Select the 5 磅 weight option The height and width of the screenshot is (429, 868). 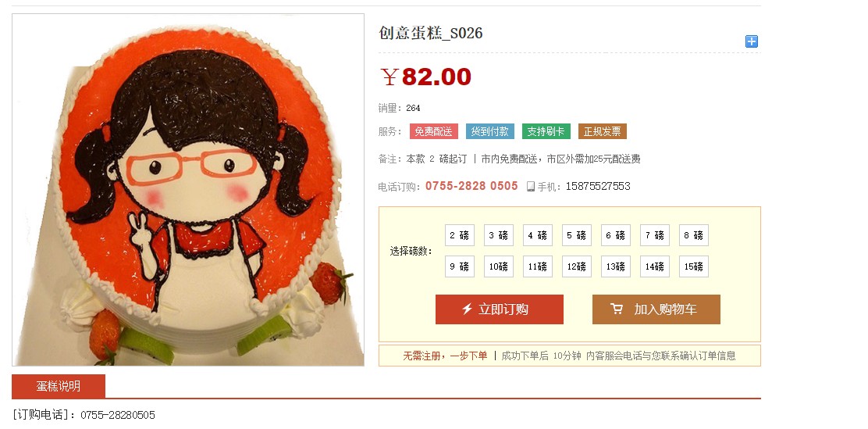point(576,235)
